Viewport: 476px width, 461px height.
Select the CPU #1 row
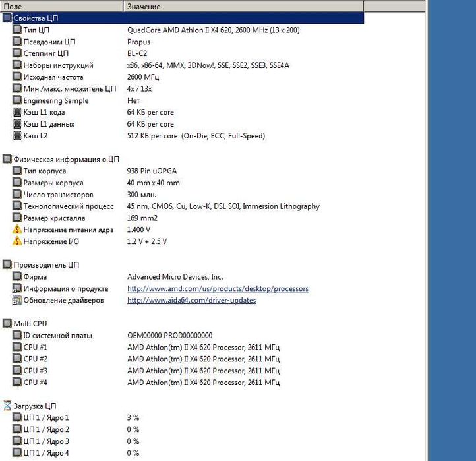[x=182, y=347]
